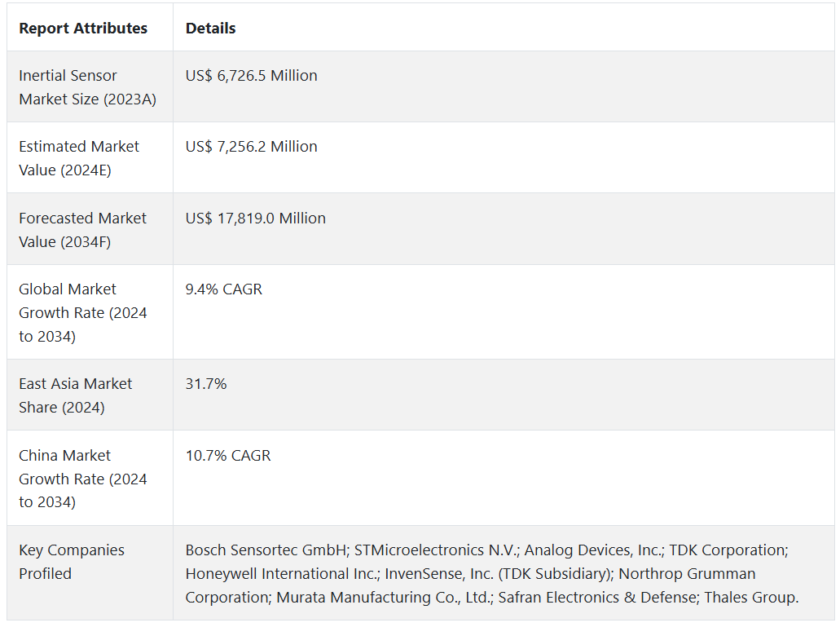The image size is (840, 627).
Task: Click the "10.7% CAGR" value
Action: click(227, 456)
